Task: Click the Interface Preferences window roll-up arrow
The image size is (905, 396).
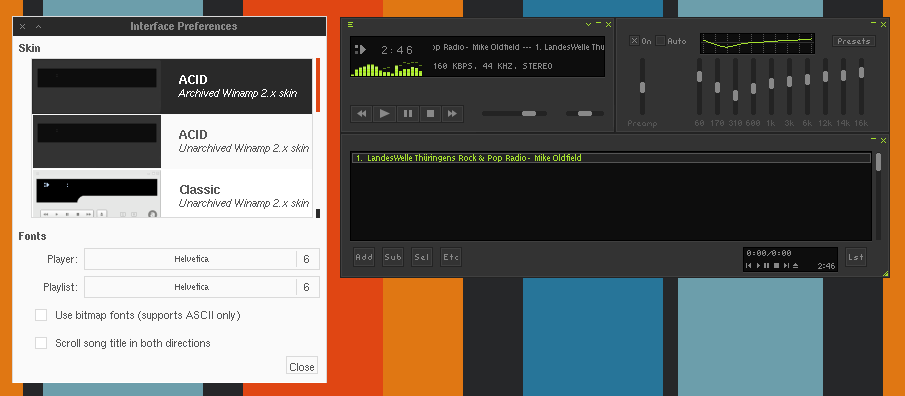Action: coord(38,27)
